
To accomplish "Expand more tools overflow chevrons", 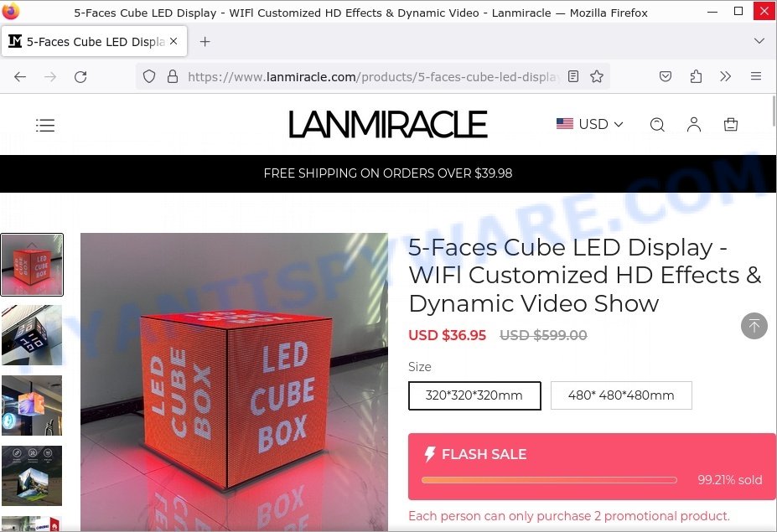I will tap(726, 76).
